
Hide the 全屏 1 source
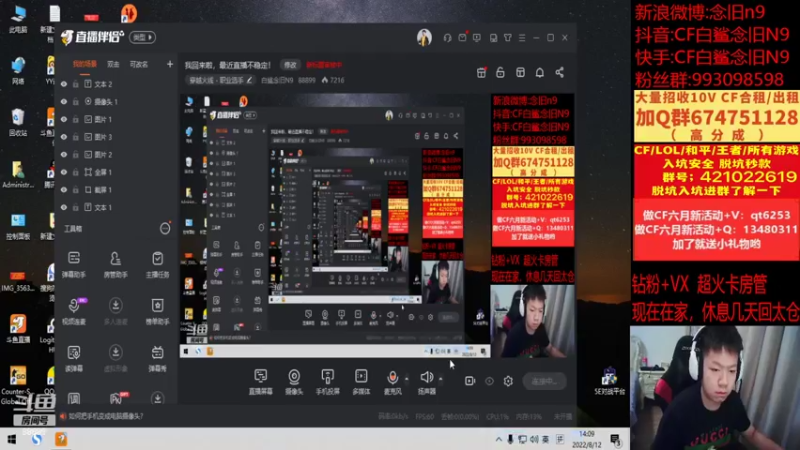tap(64, 172)
